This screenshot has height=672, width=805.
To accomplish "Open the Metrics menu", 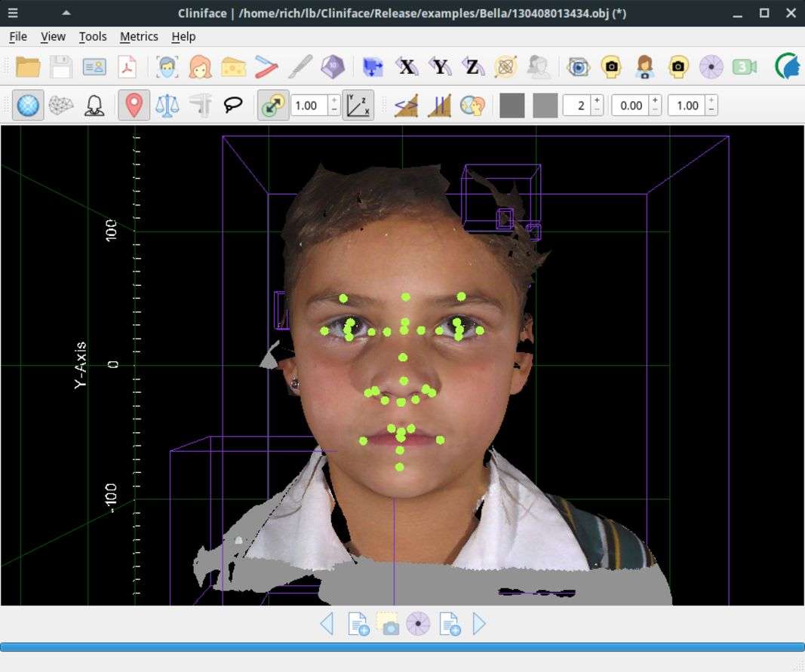I will click(139, 36).
